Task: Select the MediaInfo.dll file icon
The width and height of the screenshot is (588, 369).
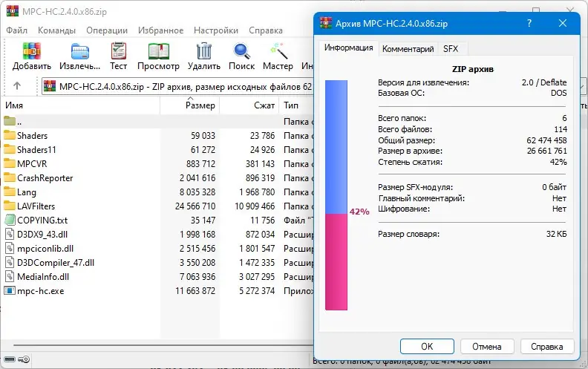Action: click(x=10, y=277)
